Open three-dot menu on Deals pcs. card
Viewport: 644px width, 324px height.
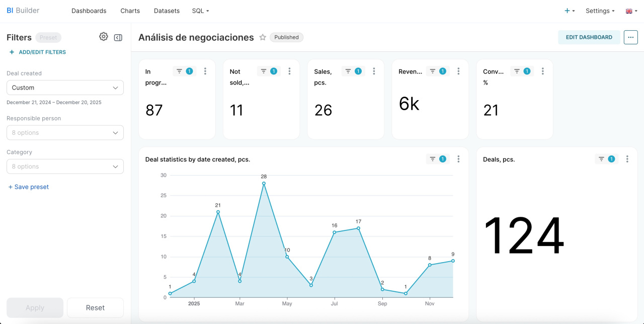[627, 159]
